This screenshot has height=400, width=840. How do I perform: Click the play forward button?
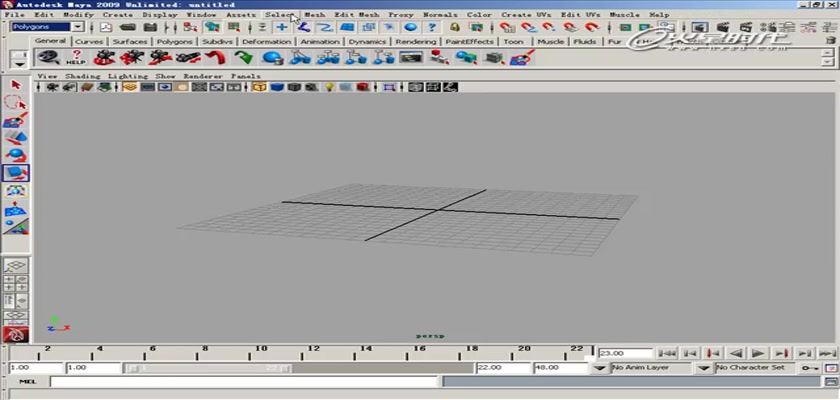coord(759,353)
